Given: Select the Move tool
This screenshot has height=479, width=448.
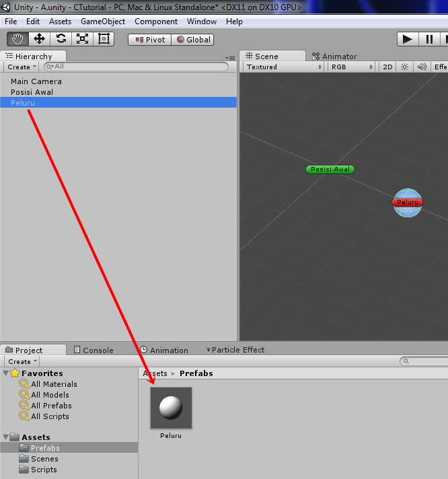Looking at the screenshot, I should click(x=40, y=39).
